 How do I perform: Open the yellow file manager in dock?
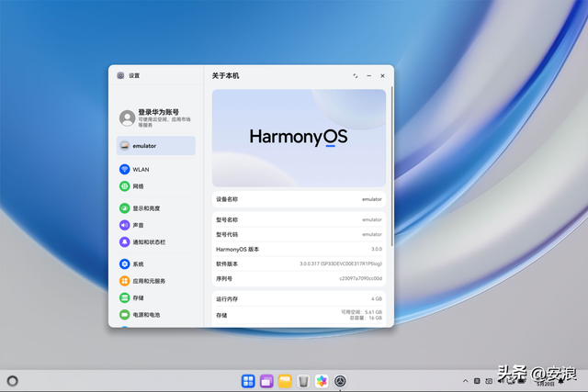[x=285, y=381]
